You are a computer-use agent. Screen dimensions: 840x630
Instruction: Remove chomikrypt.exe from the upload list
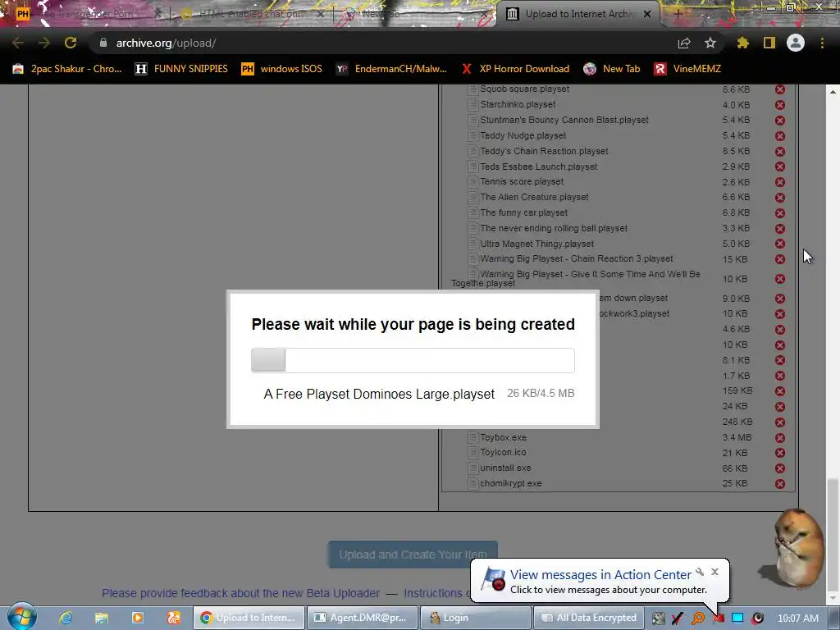pyautogui.click(x=780, y=484)
